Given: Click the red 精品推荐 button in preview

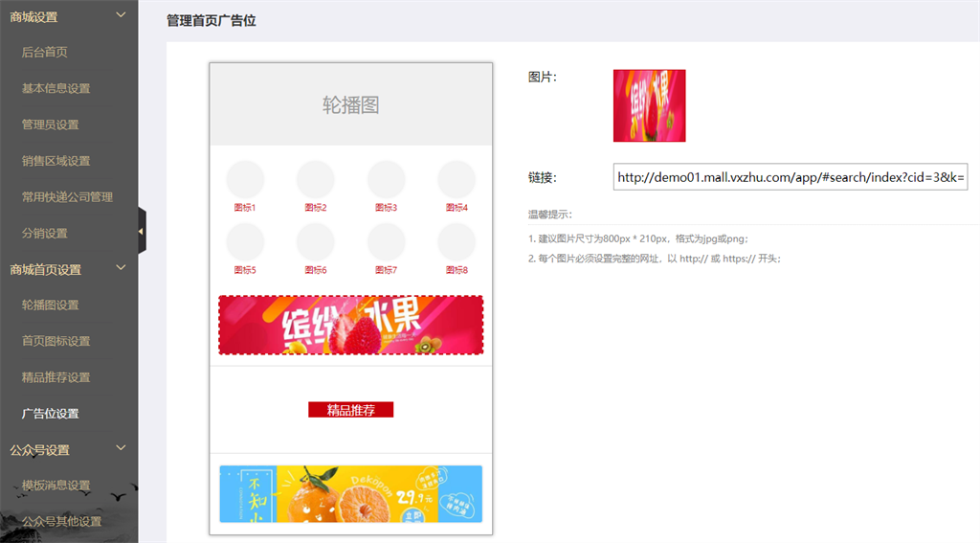Looking at the screenshot, I should point(350,410).
